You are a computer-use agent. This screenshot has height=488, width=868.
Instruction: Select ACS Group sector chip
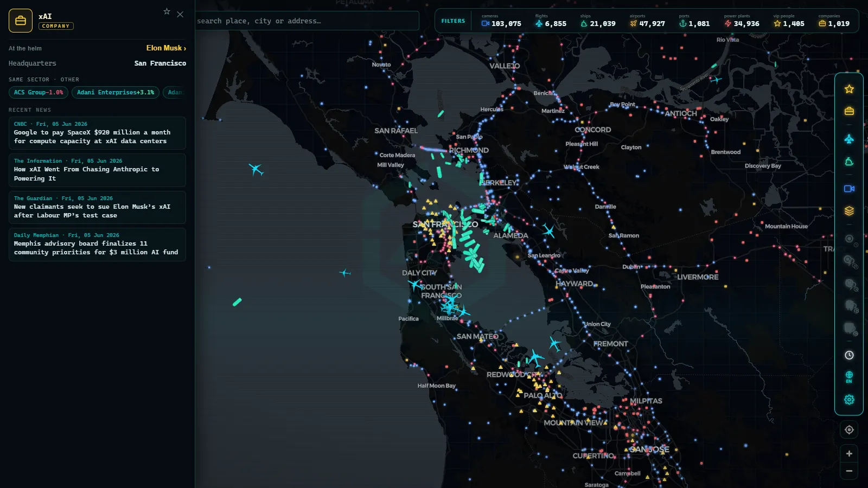click(x=39, y=93)
